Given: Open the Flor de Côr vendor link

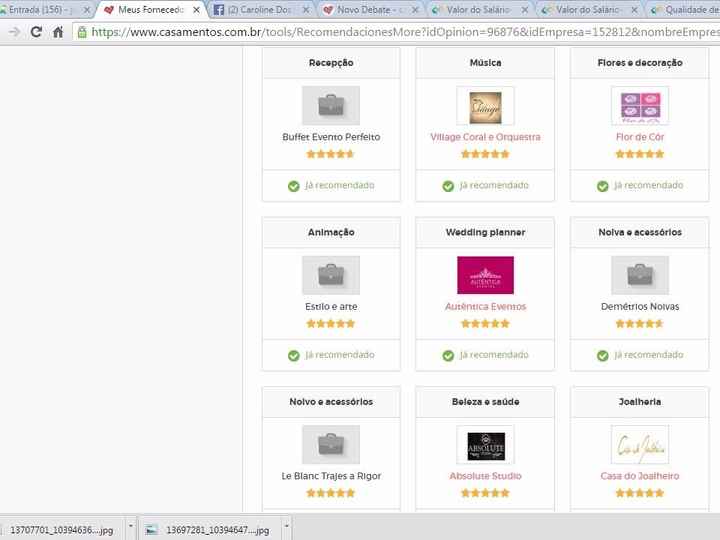Looking at the screenshot, I should coord(640,137).
